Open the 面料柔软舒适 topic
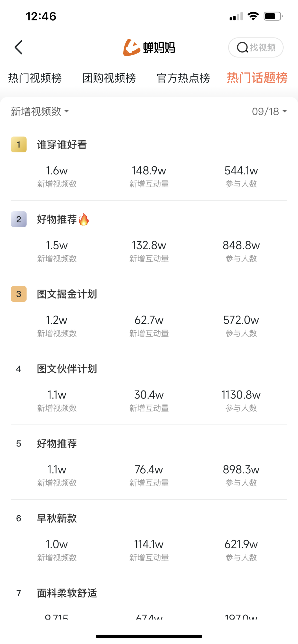The width and height of the screenshot is (298, 644). [67, 593]
